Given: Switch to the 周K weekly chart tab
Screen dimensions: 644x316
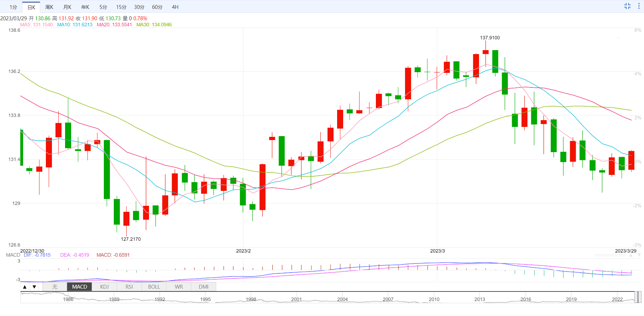Looking at the screenshot, I should point(49,7).
